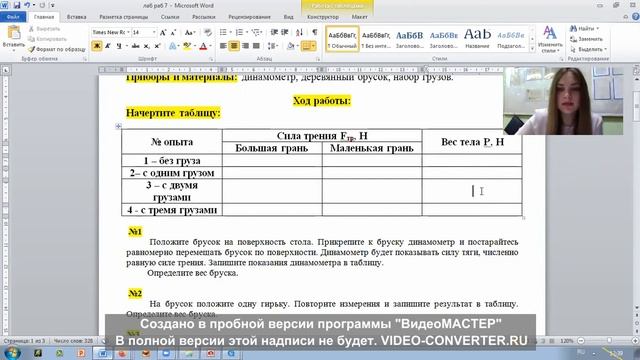Apply the Normal (Обычный) style
This screenshot has height=360, width=640.
click(342, 39)
